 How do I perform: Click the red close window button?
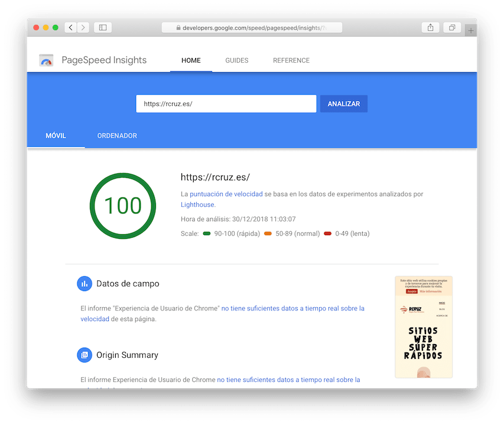click(36, 28)
